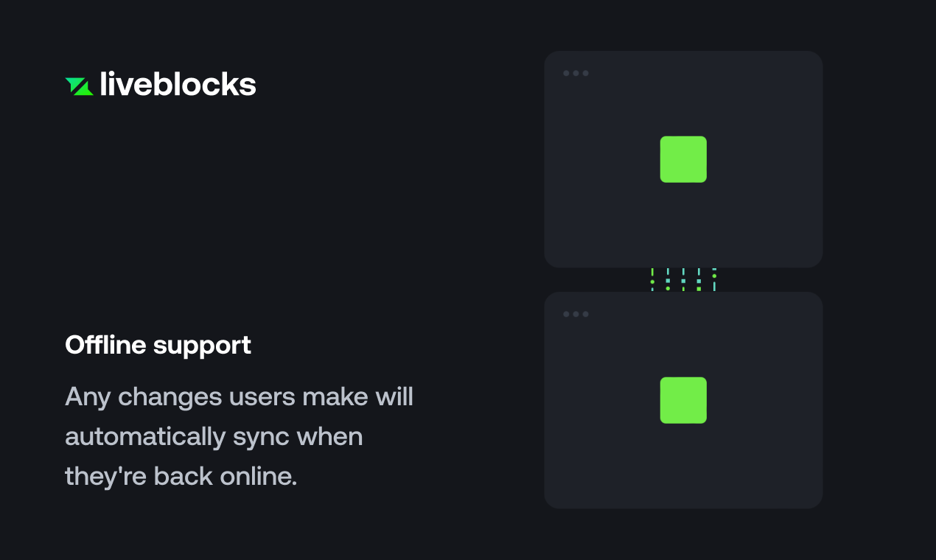Click the automatic sync description paragraph
936x560 pixels.
240,436
